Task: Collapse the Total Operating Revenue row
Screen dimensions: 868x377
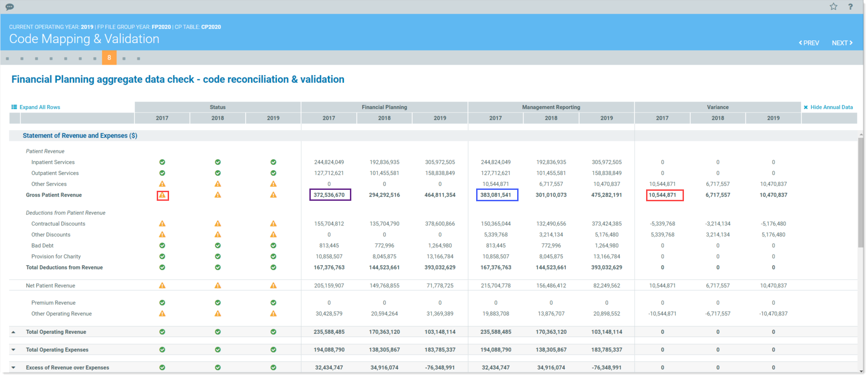Action: 13,332
